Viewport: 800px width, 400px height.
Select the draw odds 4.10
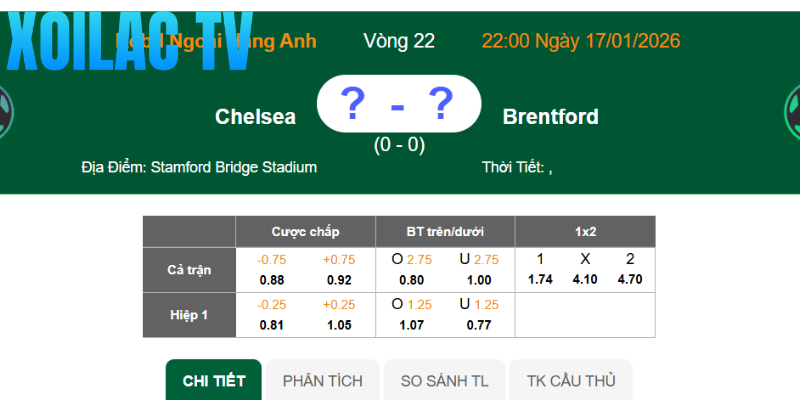585,280
